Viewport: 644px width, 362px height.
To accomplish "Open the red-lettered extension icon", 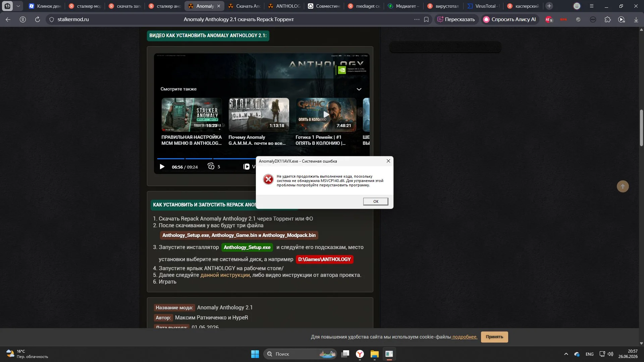I will (563, 19).
